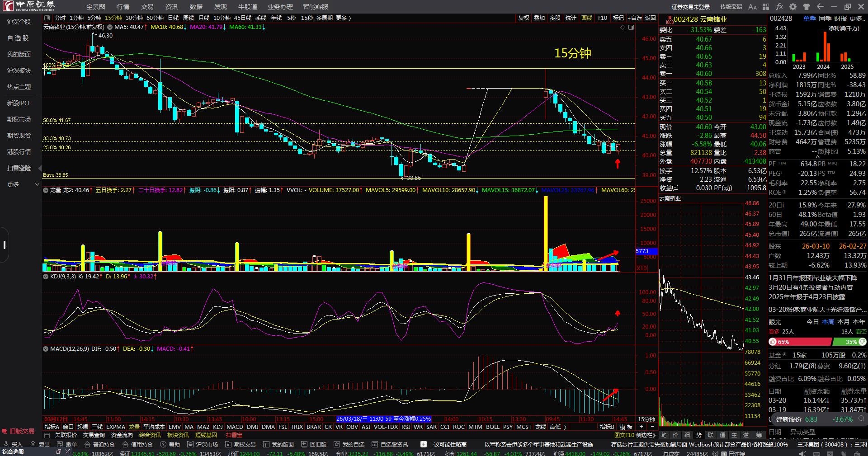Click the sell (卖出) icon in bottom toolbar
This screenshot has height=456, width=868.
33,444
